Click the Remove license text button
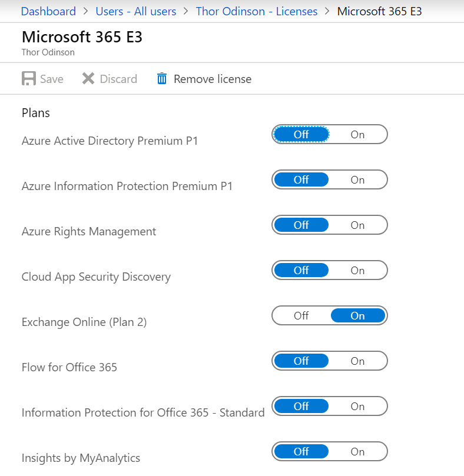 pyautogui.click(x=213, y=79)
